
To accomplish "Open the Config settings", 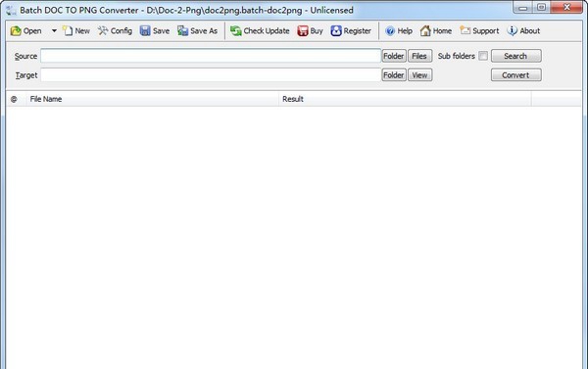I will tap(115, 31).
